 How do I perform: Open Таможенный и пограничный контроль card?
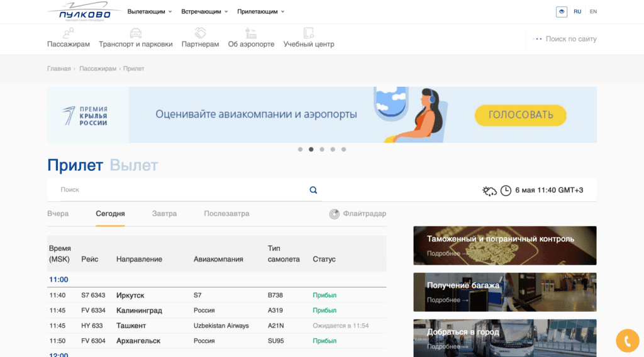click(x=505, y=245)
